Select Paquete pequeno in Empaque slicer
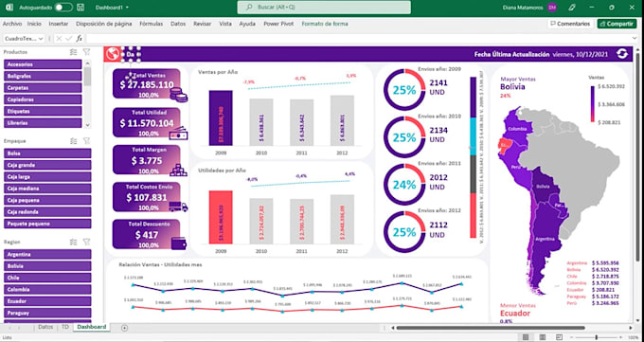The height and width of the screenshot is (342, 644). [47, 224]
